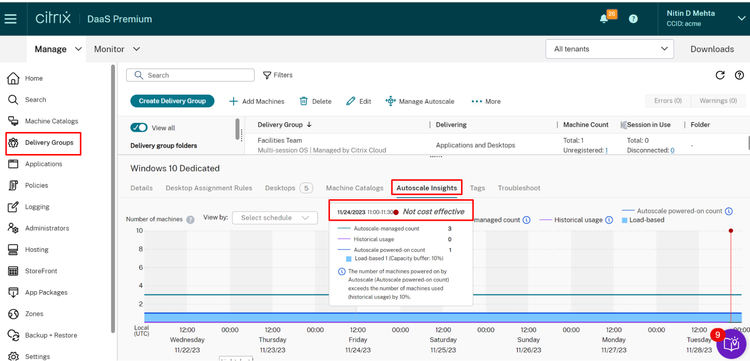The height and width of the screenshot is (361, 750).
Task: Click the red chart marker dot
Action: click(731, 230)
